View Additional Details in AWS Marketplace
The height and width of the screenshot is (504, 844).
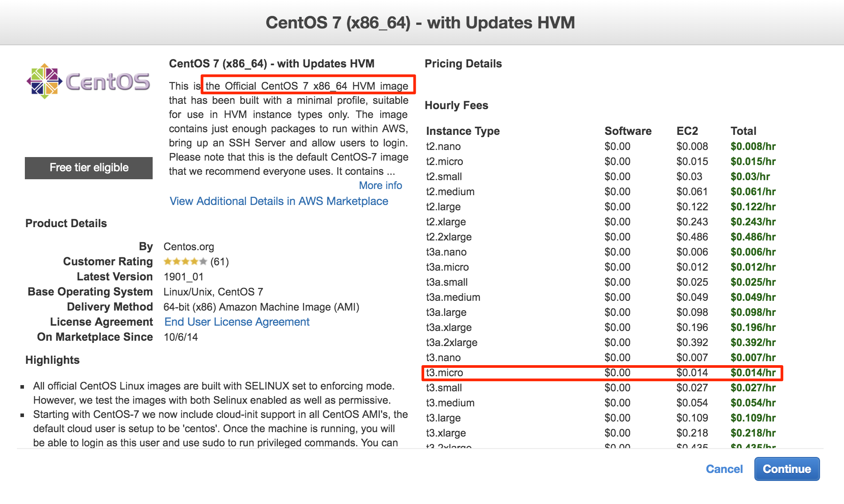[279, 201]
